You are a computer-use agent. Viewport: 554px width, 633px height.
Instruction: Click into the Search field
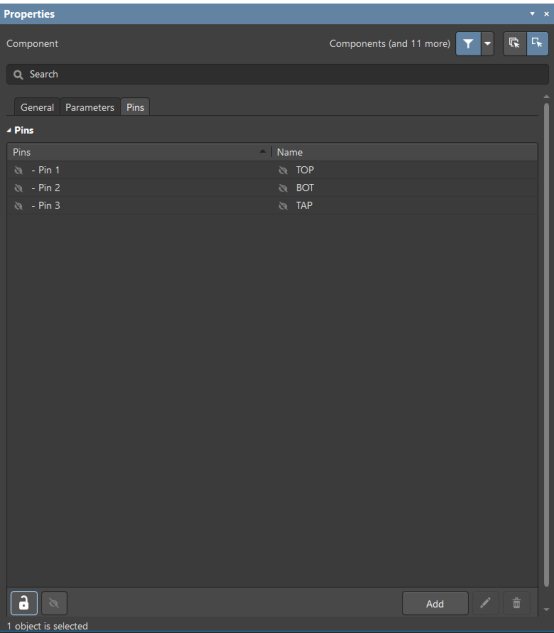(x=277, y=74)
